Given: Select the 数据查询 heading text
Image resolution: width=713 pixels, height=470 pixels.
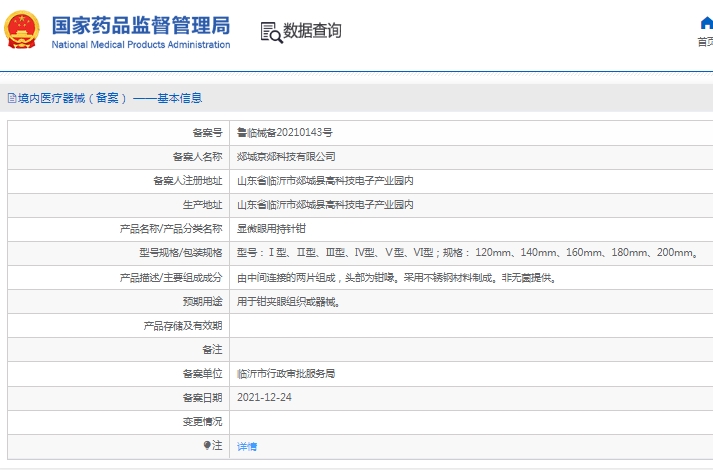Looking at the screenshot, I should click(x=312, y=30).
